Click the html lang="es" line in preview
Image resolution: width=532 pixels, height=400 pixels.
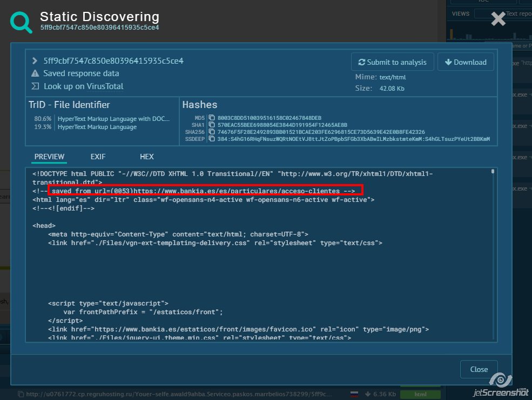[x=203, y=200]
